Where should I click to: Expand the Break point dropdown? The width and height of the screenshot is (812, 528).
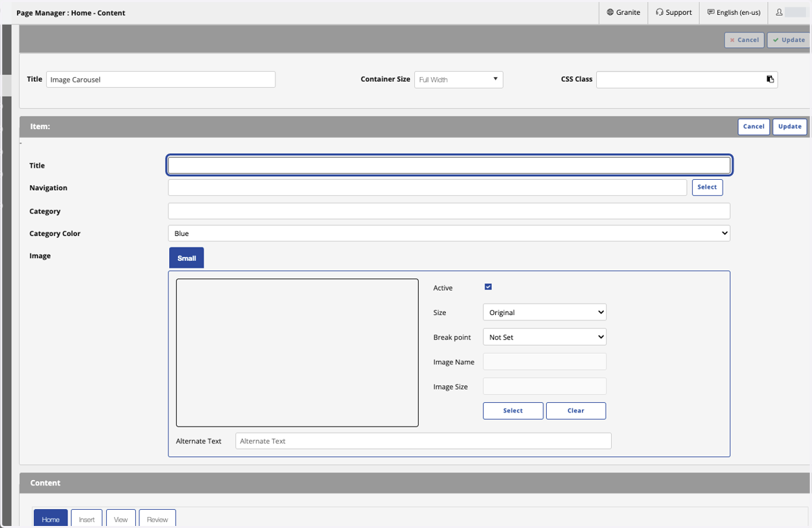click(544, 337)
